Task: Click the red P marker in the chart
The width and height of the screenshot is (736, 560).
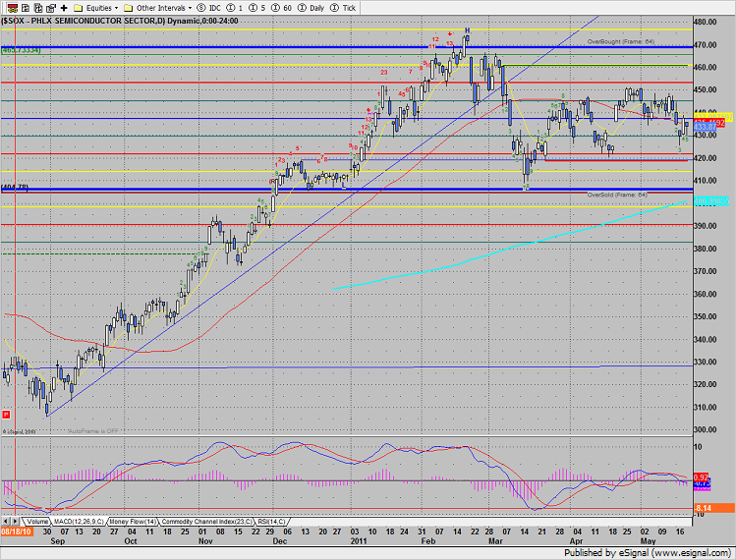Action: 6,414
